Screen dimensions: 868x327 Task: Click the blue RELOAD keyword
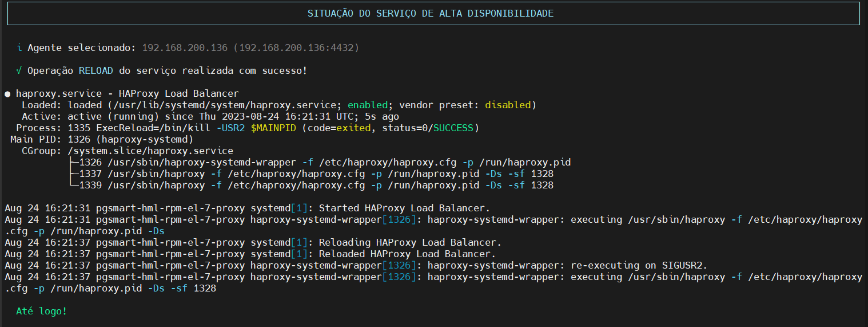point(96,70)
